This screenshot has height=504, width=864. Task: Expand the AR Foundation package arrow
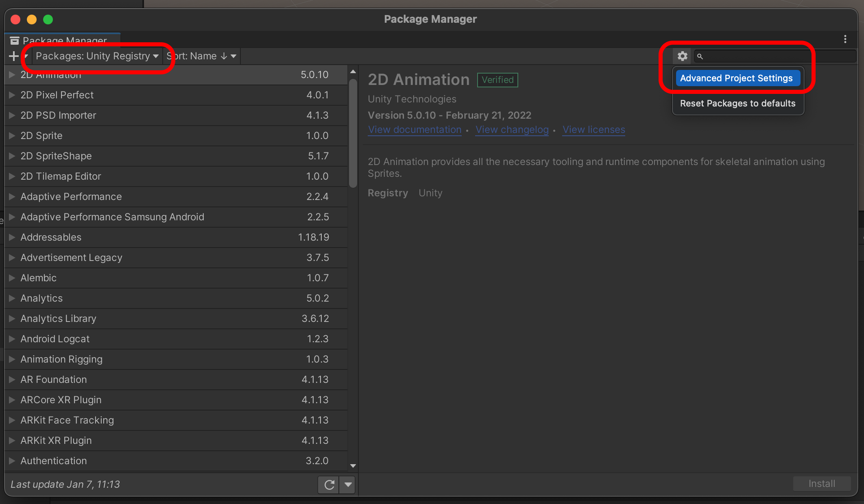(12, 380)
